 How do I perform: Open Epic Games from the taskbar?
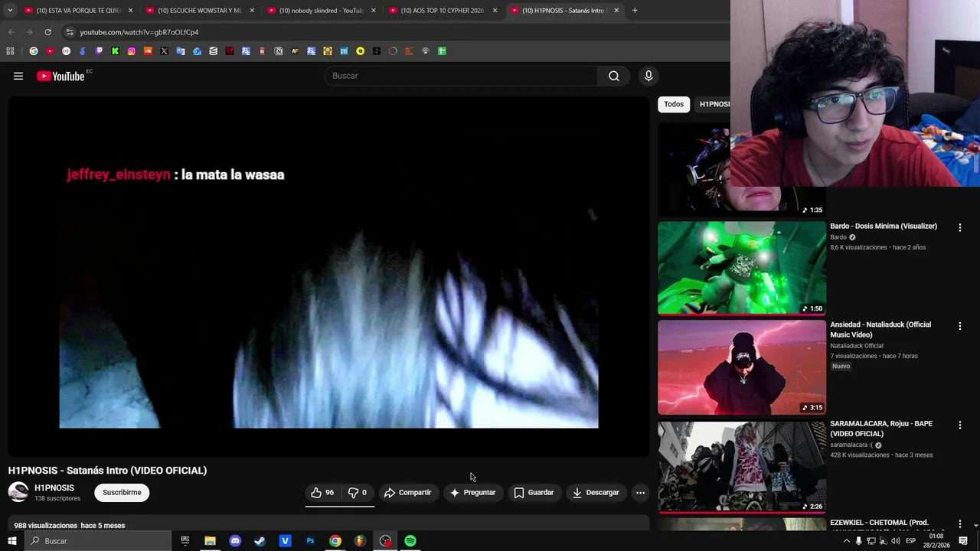pos(185,541)
